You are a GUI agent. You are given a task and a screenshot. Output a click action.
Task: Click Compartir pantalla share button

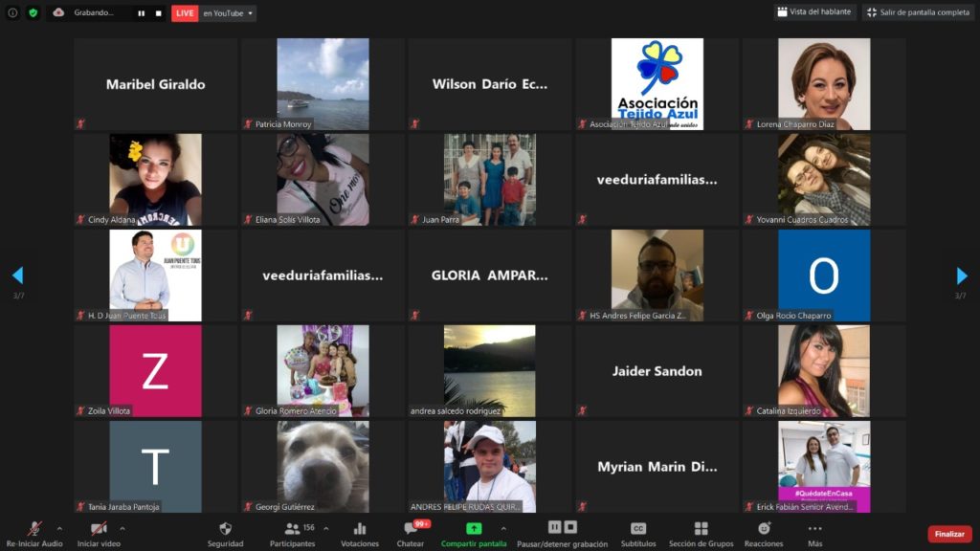point(474,535)
